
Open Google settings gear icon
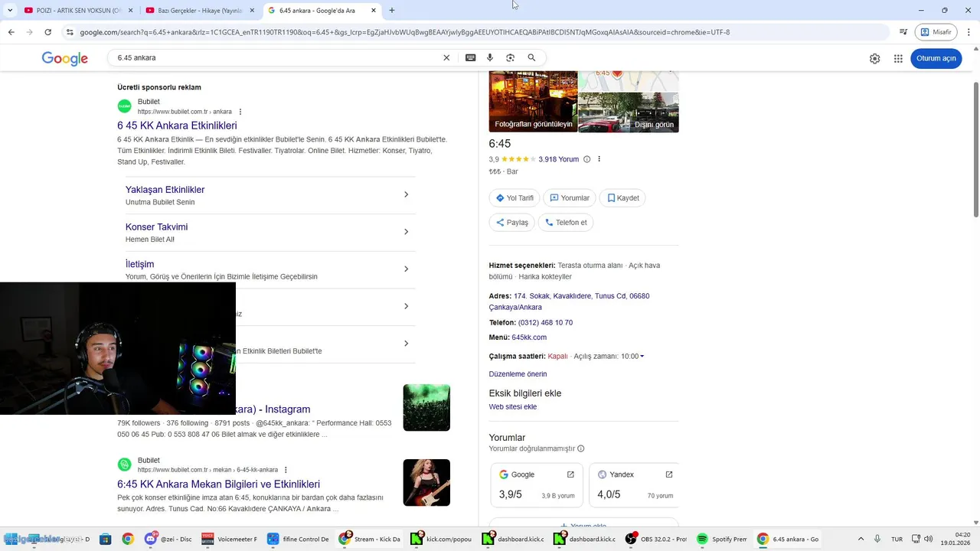tap(874, 59)
